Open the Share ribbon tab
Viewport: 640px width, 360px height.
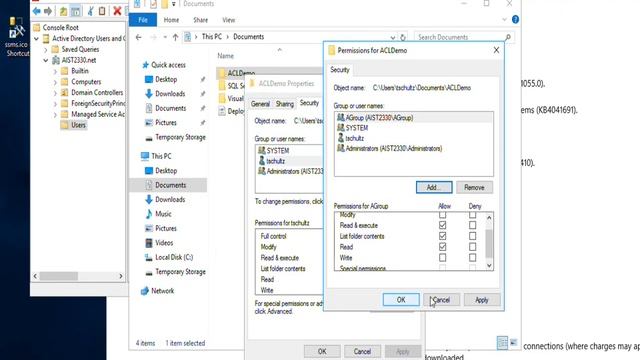(x=200, y=20)
